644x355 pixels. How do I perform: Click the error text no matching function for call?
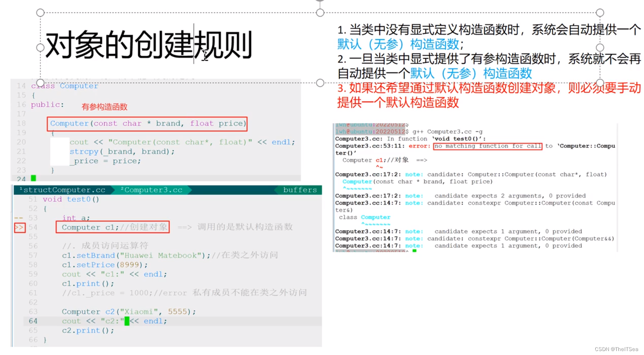(488, 146)
